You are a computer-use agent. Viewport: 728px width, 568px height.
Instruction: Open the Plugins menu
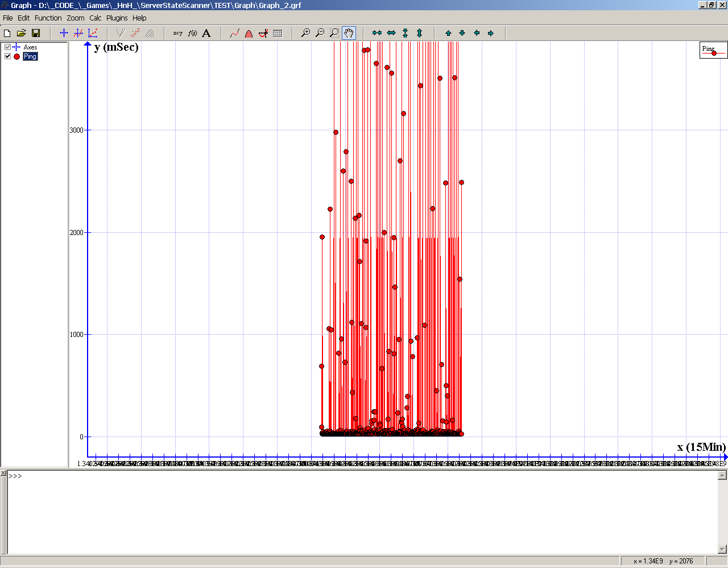tap(117, 18)
